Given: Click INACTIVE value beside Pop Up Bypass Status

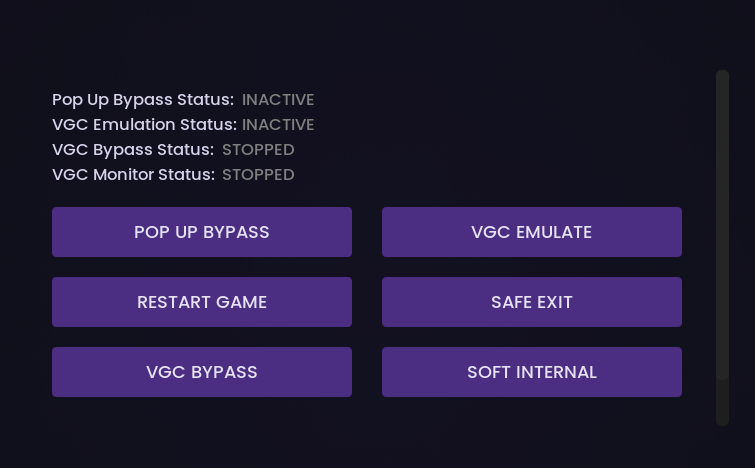Looking at the screenshot, I should tap(278, 100).
